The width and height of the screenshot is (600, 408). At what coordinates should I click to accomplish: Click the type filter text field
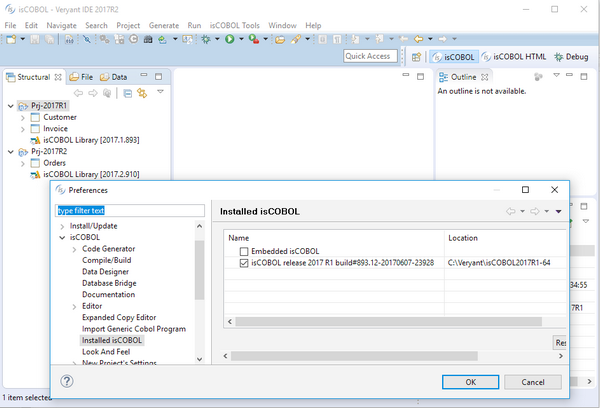(130, 210)
